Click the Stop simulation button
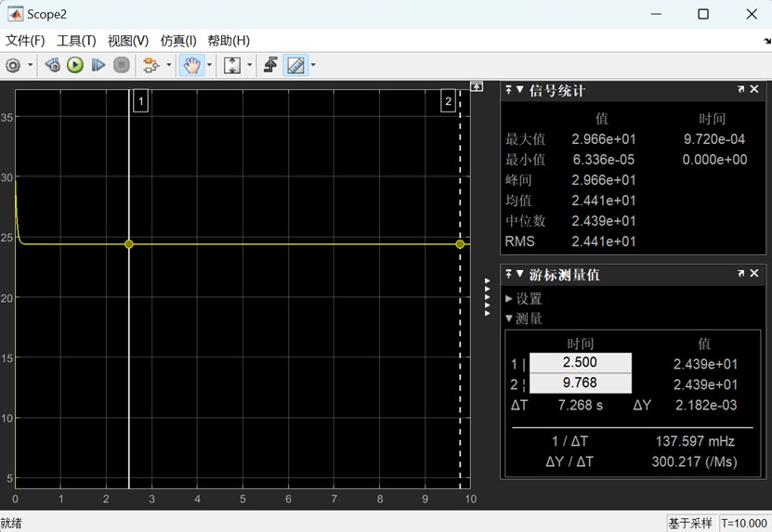 click(121, 65)
